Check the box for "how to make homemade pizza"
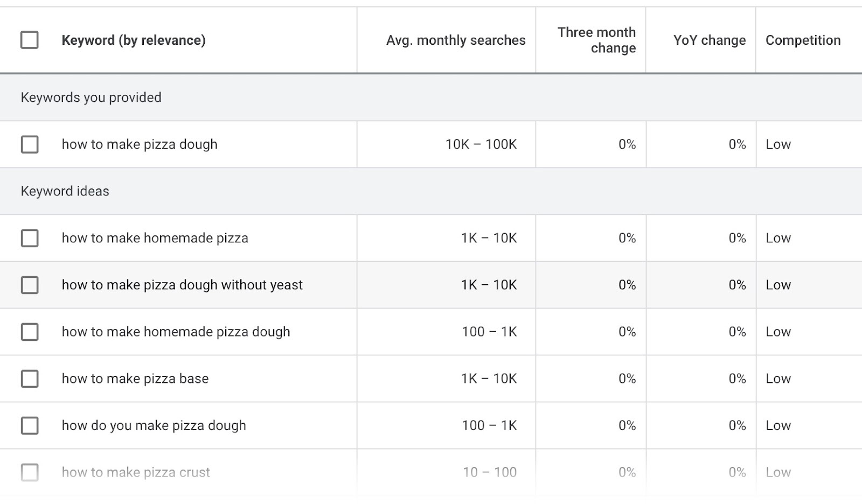 tap(29, 238)
